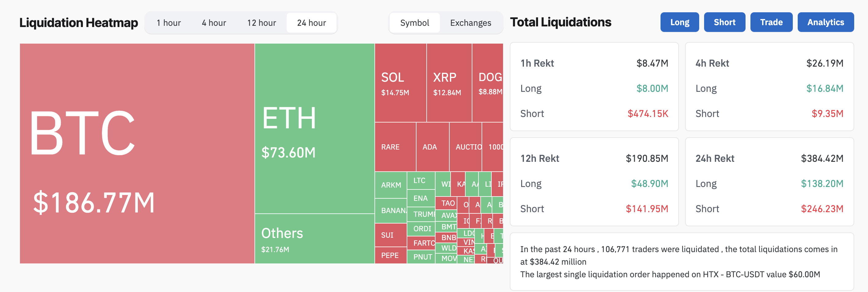Viewport: 868px width, 292px height.
Task: Switch heatmap to Exchanges view
Action: pos(471,23)
